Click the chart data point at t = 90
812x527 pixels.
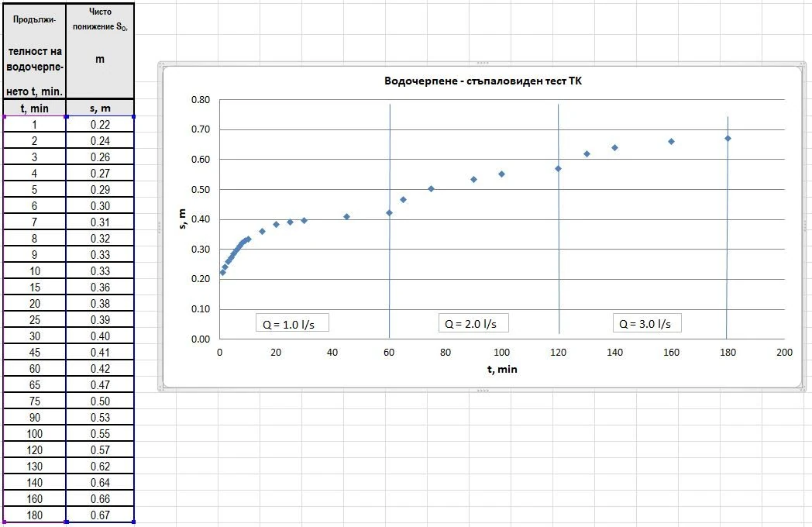[x=473, y=179]
